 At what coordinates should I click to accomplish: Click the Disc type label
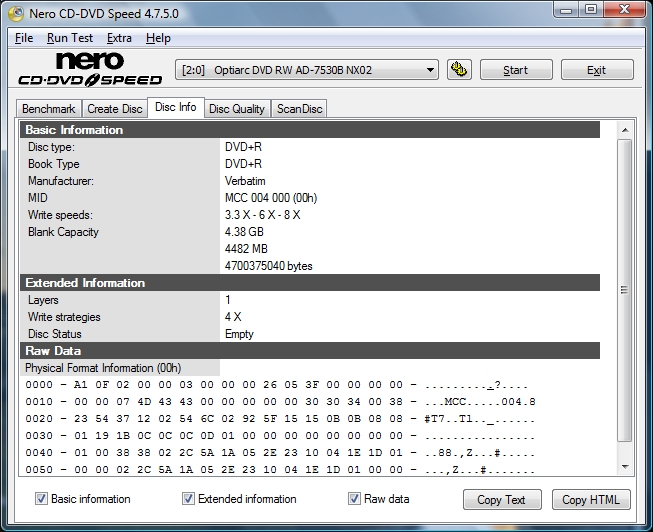[51, 147]
